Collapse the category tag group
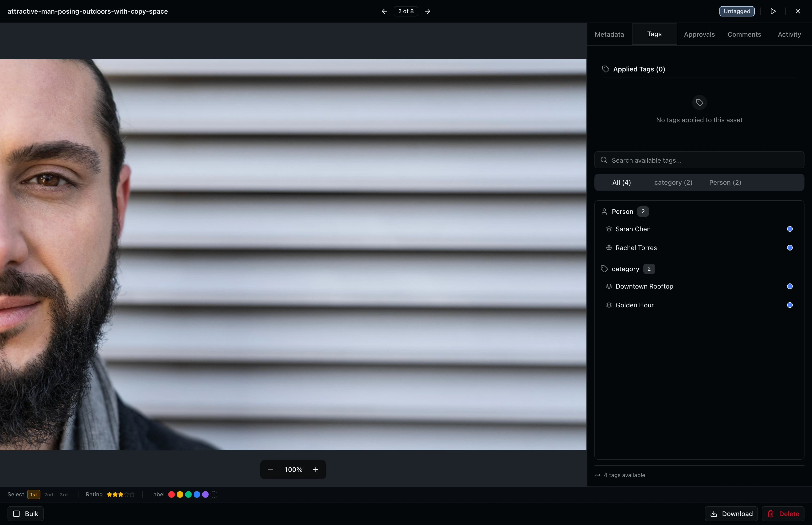 [625, 269]
